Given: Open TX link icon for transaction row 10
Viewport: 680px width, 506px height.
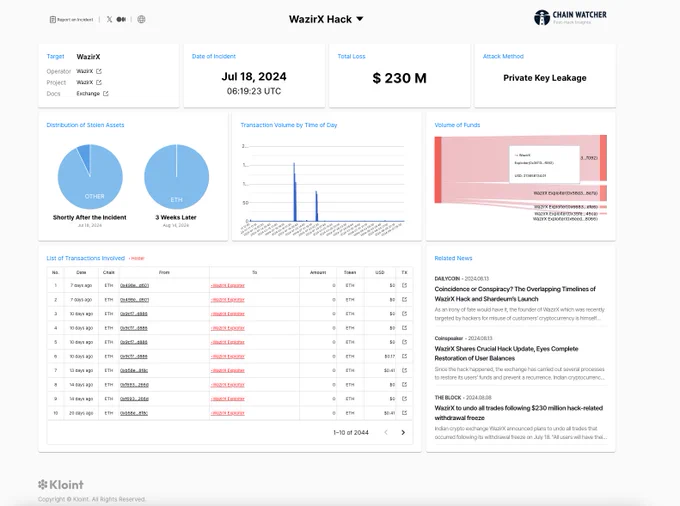Looking at the screenshot, I should coord(405,413).
